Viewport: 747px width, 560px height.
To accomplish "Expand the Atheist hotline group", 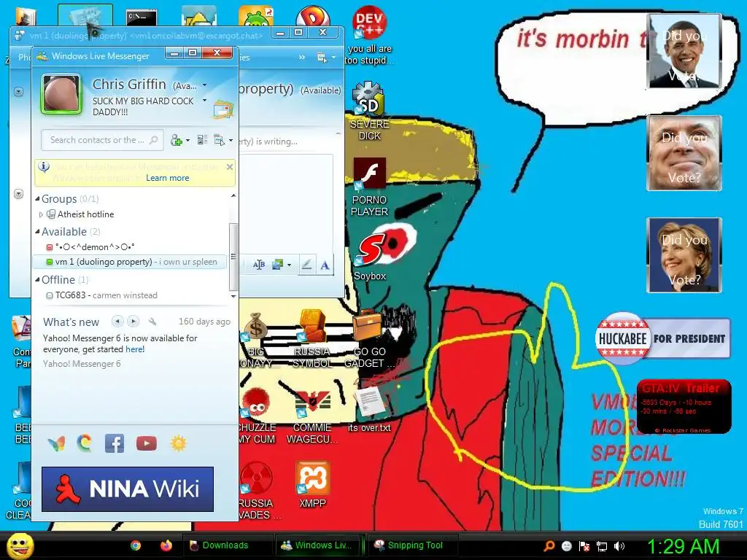I will [41, 215].
